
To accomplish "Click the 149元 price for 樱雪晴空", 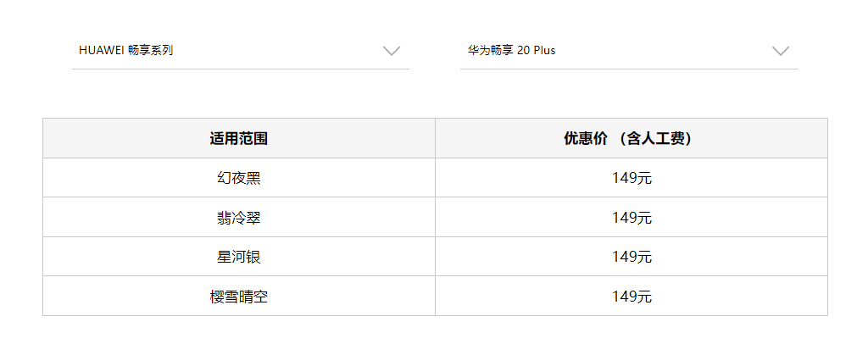I will [x=632, y=297].
